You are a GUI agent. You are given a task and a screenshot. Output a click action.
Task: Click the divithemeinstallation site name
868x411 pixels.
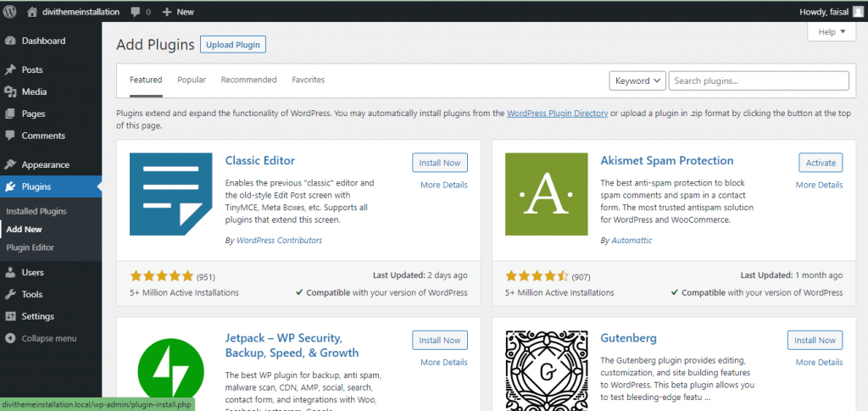[81, 12]
